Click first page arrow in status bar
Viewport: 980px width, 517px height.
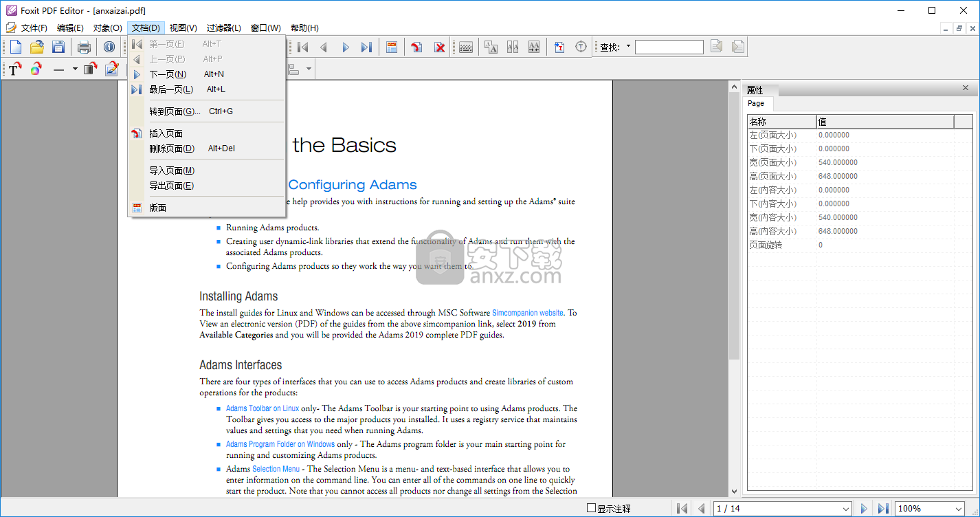pos(682,509)
